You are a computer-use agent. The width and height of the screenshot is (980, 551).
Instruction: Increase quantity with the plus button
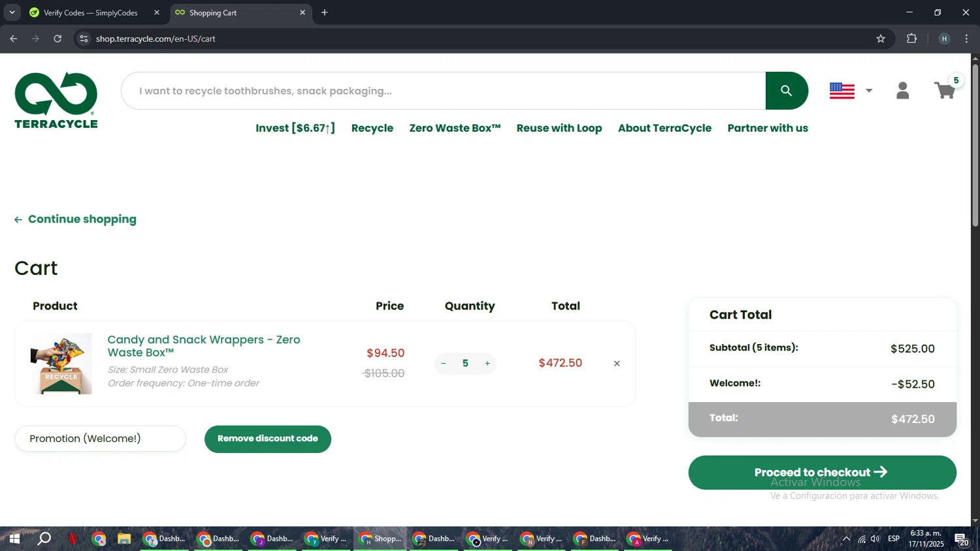(x=487, y=364)
